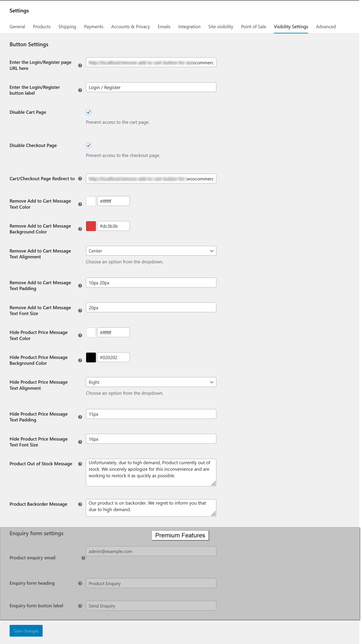Open Remove Add to Cart Text Alignment dropdown

tap(151, 251)
